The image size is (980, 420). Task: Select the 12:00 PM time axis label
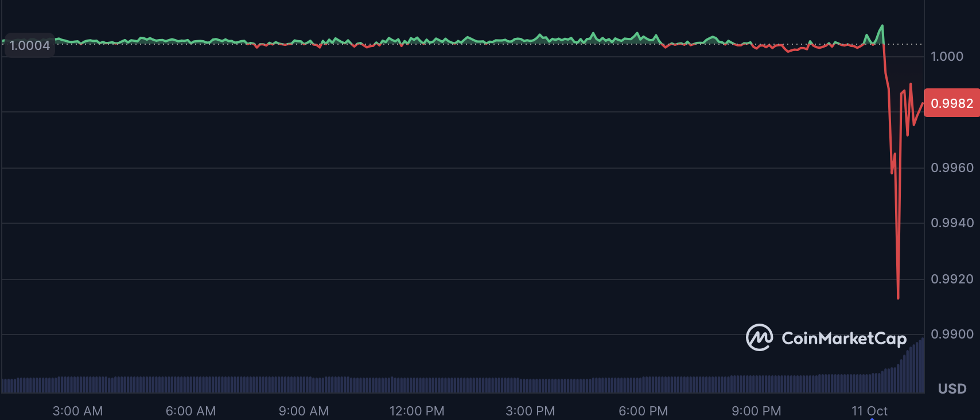(417, 411)
